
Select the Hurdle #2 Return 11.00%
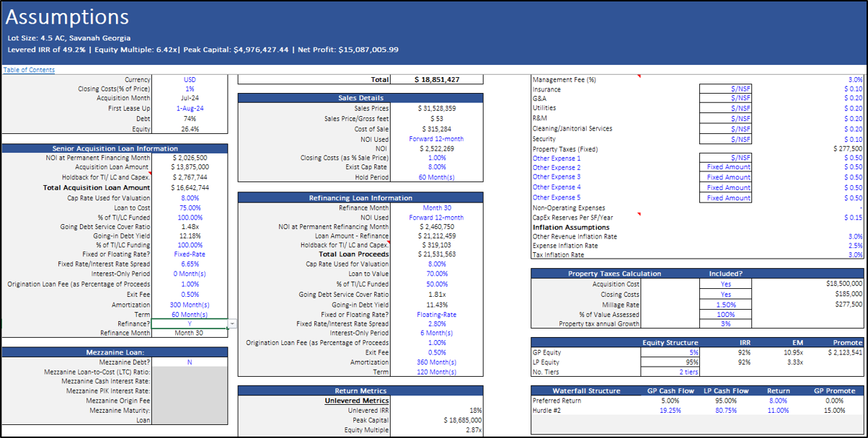tap(779, 410)
